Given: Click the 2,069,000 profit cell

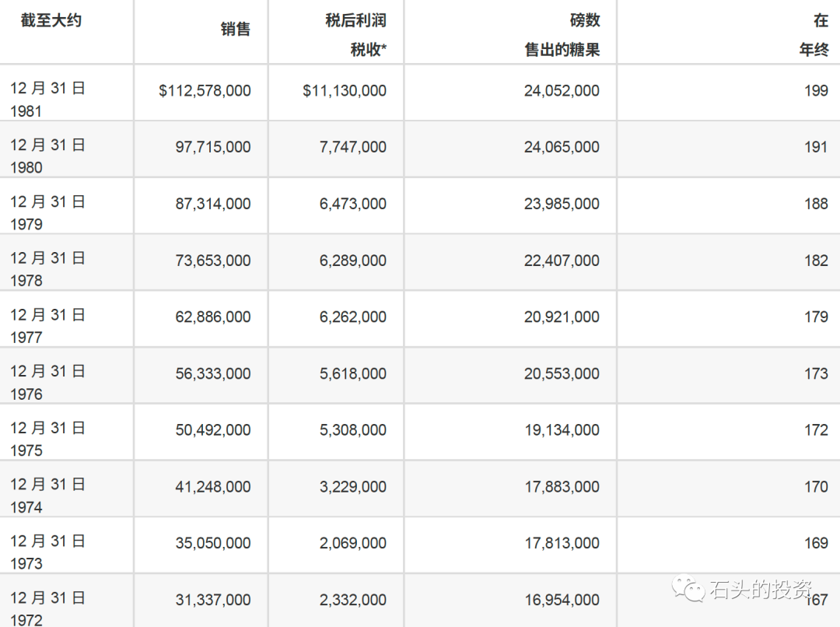Looking at the screenshot, I should pyautogui.click(x=352, y=543).
